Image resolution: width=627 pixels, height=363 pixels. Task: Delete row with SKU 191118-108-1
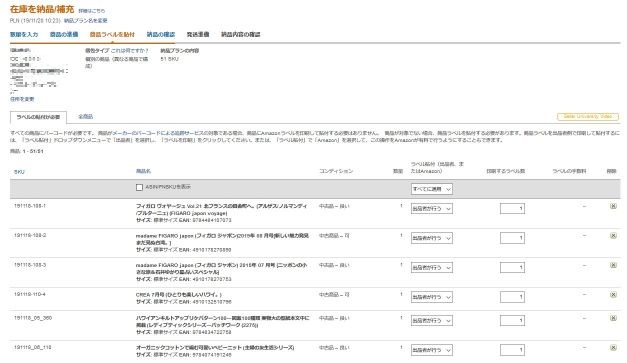[x=613, y=206]
